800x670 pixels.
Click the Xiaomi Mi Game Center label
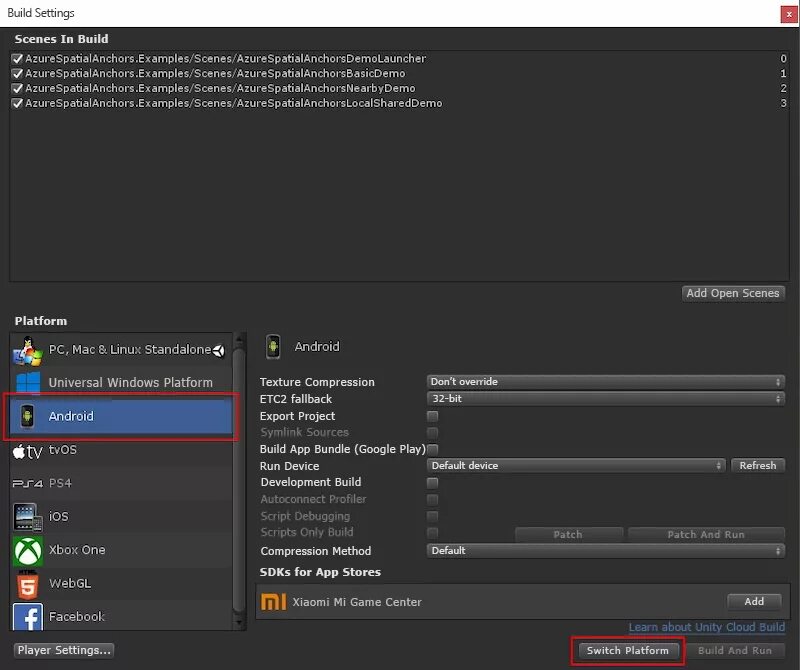(357, 602)
